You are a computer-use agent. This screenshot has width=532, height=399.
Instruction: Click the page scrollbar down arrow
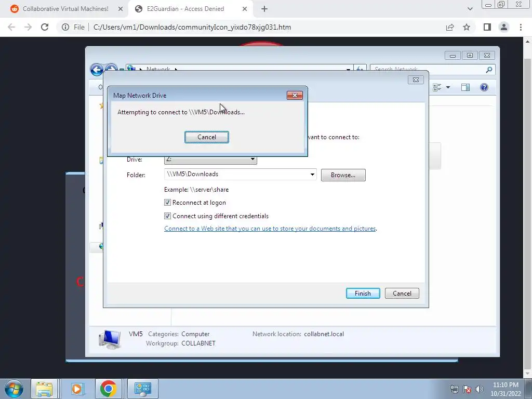527,374
